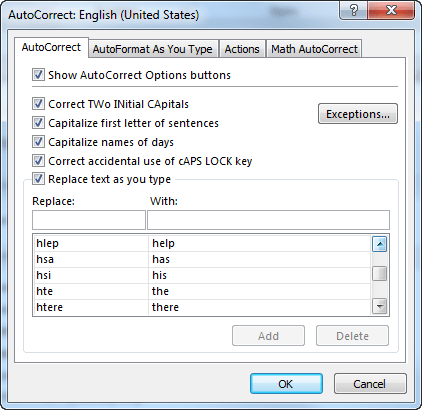Click the 'his' replacement cell
Screen dimensions: 422x410
[x=259, y=275]
